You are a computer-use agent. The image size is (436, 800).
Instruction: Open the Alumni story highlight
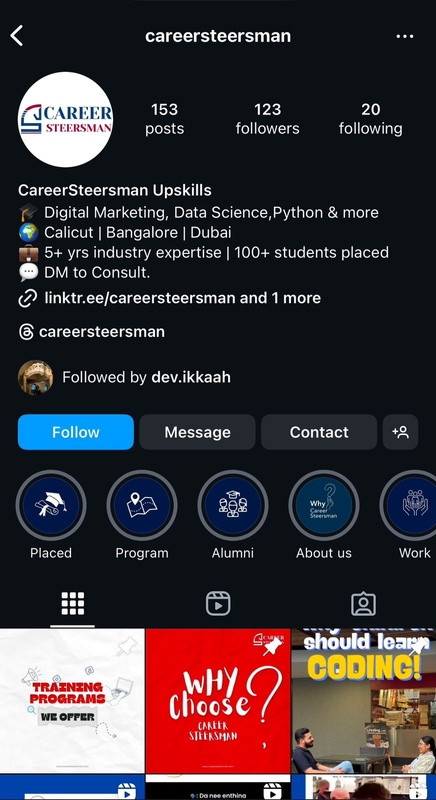tap(233, 506)
